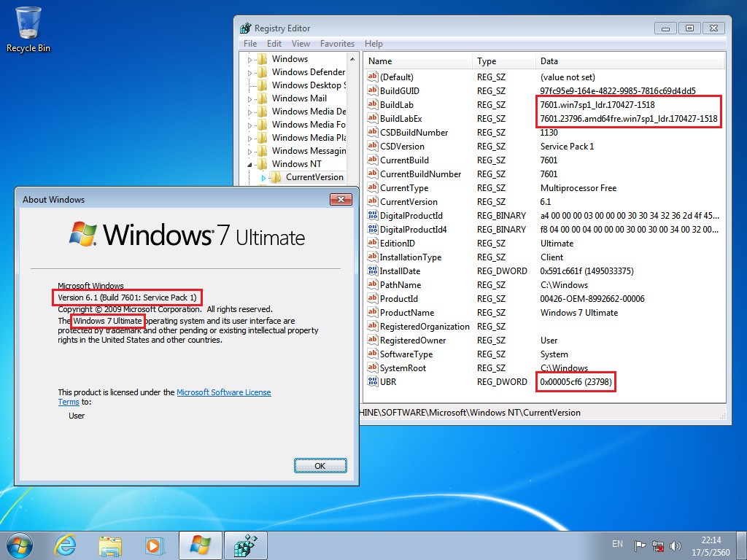Click the Action Center flag tray icon
The image size is (747, 560).
(x=640, y=545)
